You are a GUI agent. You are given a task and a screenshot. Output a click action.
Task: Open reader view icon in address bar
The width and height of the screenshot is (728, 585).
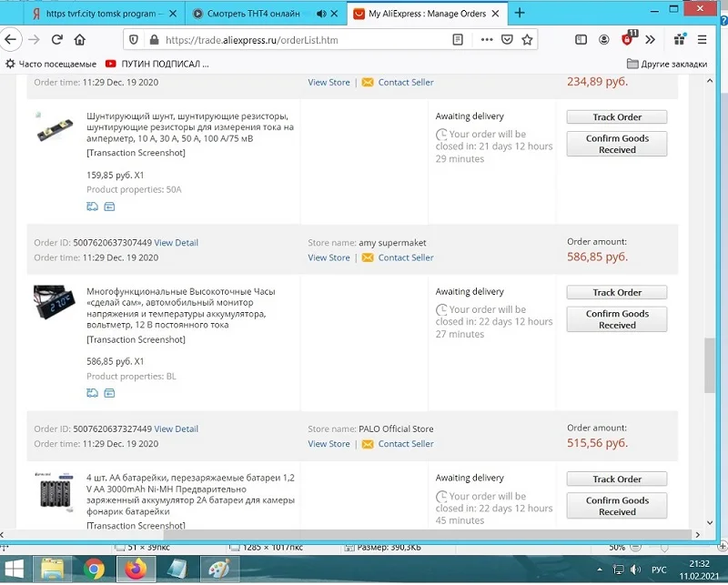pos(458,40)
